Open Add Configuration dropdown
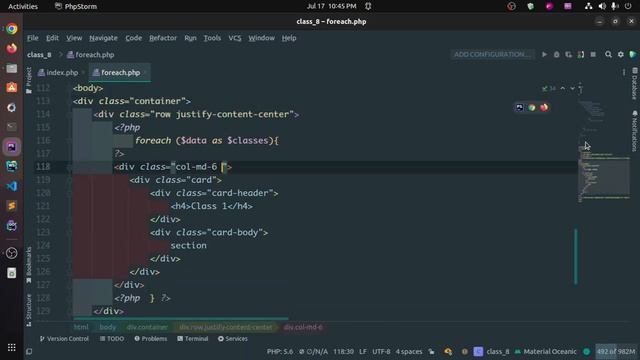 493,54
